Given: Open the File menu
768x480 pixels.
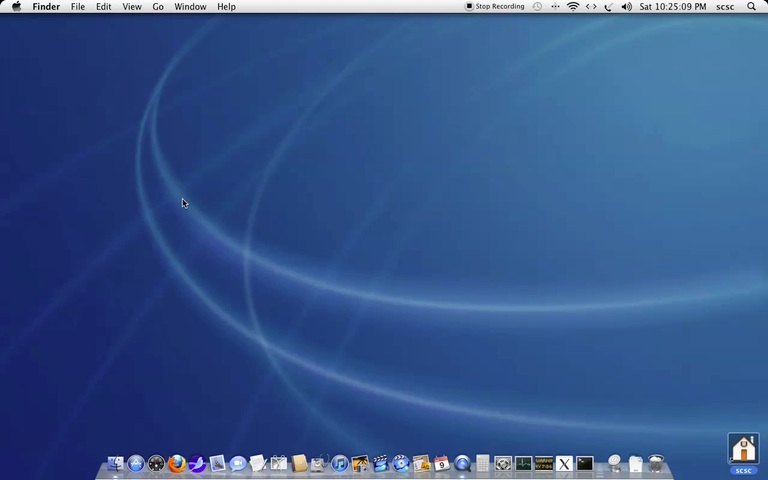Looking at the screenshot, I should pos(78,6).
